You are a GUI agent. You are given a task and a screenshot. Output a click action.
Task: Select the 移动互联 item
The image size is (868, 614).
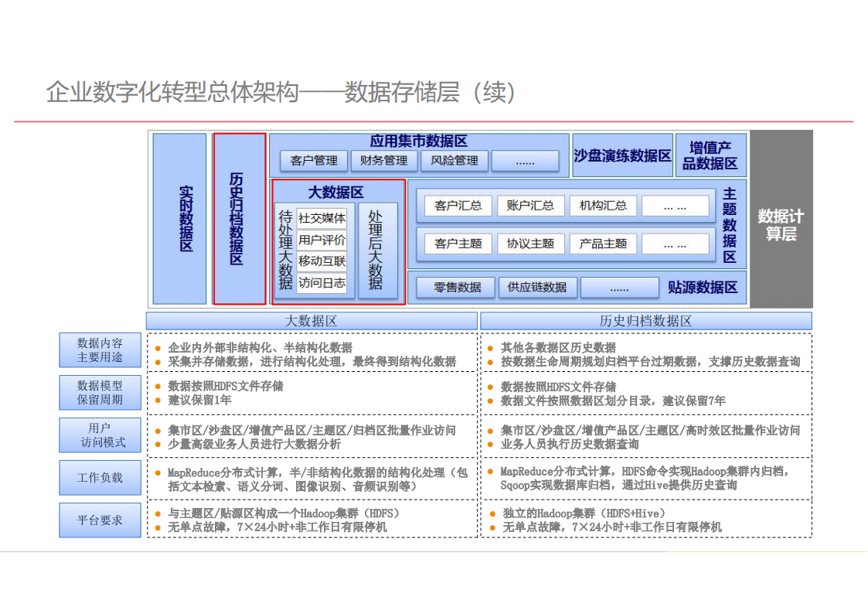[x=322, y=261]
